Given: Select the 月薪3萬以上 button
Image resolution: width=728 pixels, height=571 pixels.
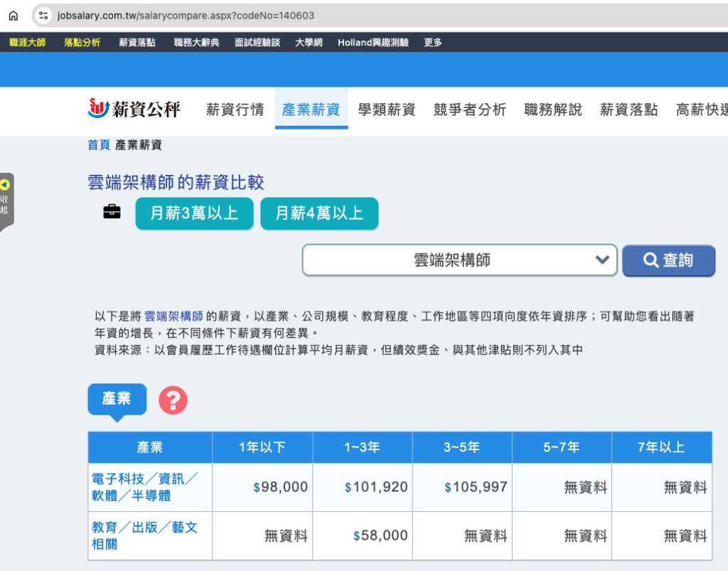Looking at the screenshot, I should pos(194,213).
